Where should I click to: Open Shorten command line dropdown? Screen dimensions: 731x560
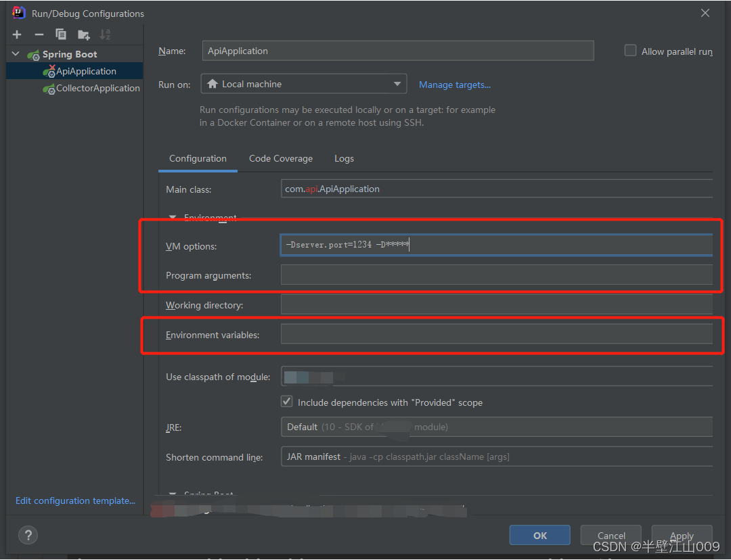click(497, 457)
